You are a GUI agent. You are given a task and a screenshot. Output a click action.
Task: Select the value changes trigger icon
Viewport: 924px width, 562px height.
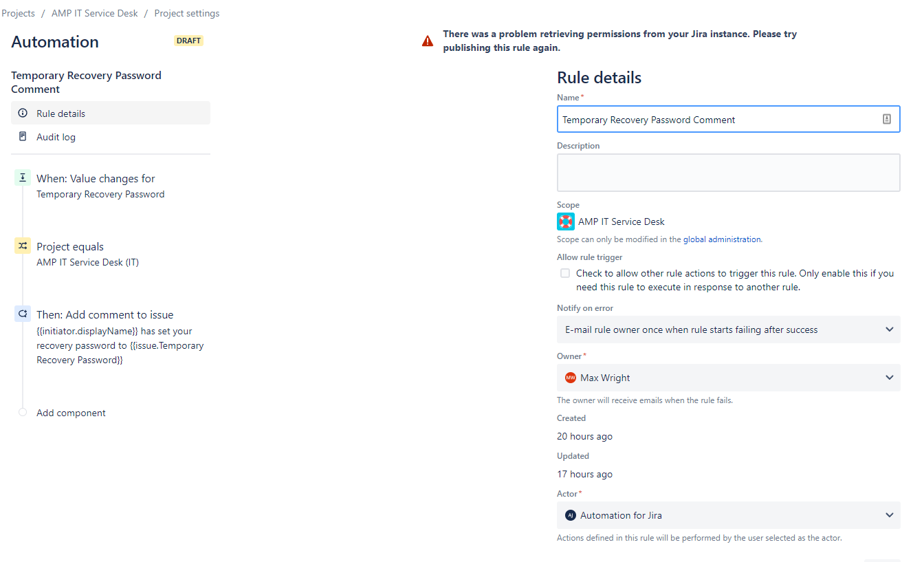pyautogui.click(x=23, y=178)
